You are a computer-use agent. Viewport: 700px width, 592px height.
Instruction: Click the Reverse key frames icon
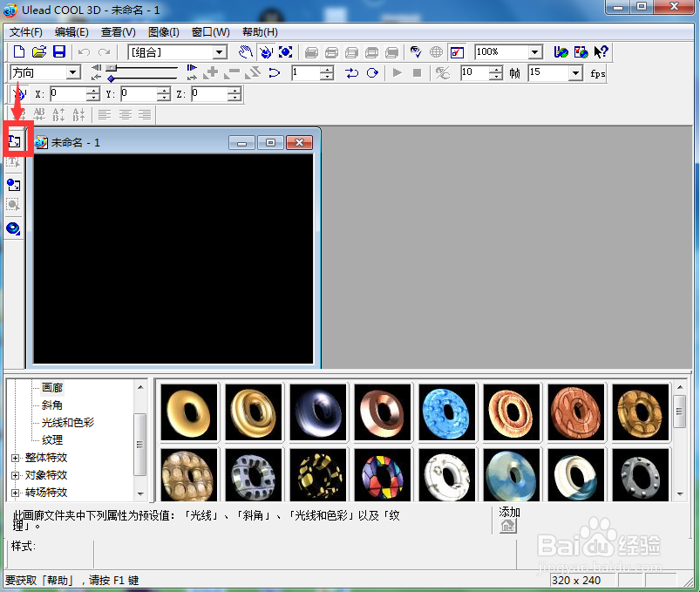click(x=253, y=72)
